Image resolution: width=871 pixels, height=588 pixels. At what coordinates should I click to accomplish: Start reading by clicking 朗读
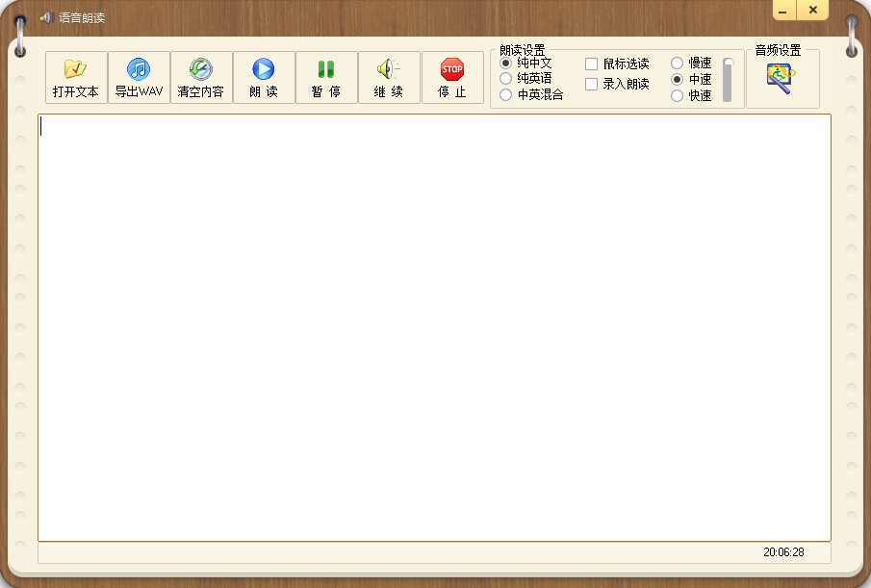tap(264, 77)
